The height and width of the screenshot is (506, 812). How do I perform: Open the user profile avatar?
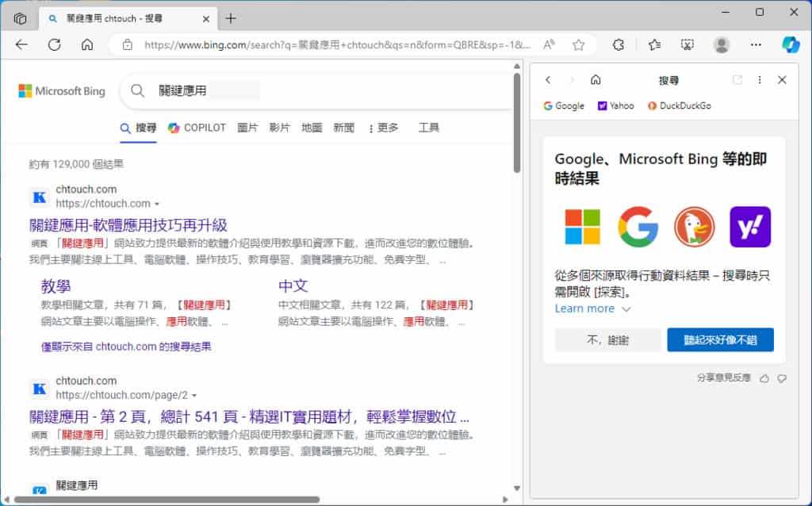722,45
